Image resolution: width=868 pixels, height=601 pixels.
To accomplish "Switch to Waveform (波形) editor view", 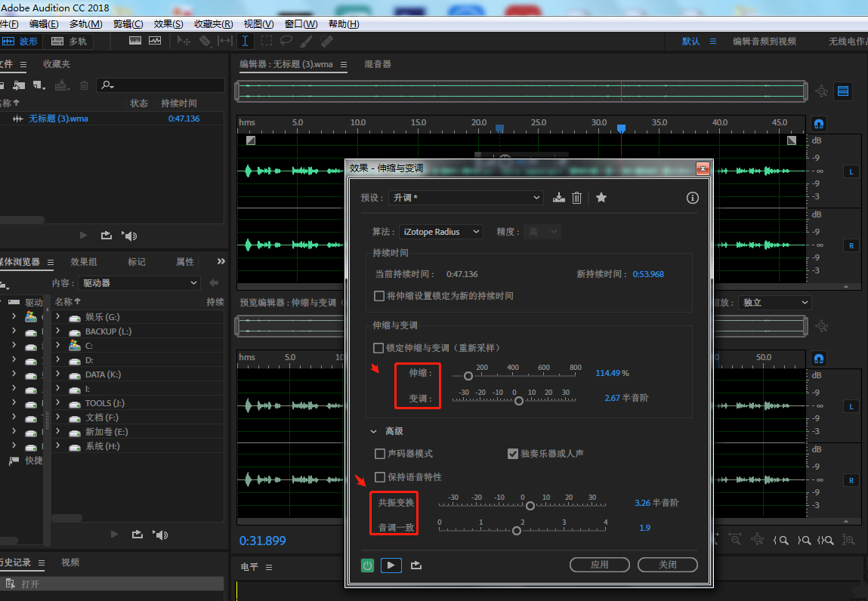I will (20, 41).
